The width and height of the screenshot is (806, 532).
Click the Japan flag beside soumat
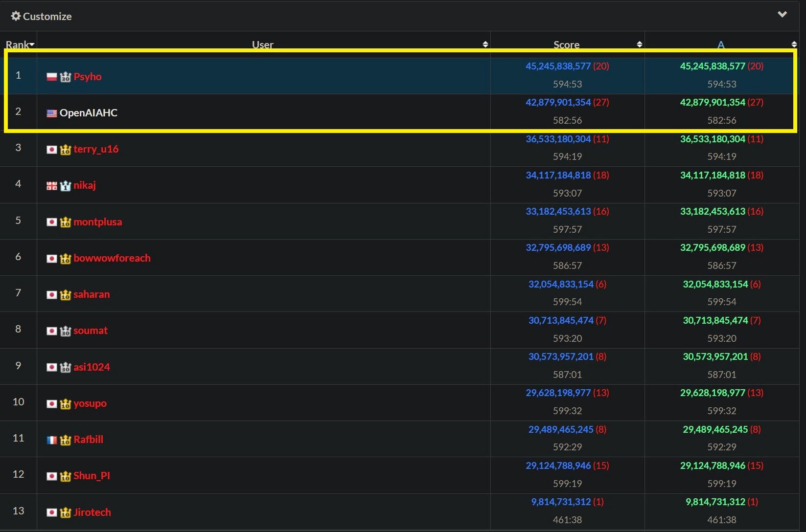pyautogui.click(x=52, y=331)
